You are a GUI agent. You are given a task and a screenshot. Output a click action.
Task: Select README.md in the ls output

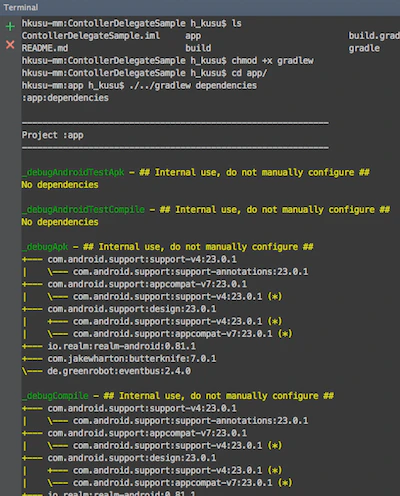tap(45, 48)
